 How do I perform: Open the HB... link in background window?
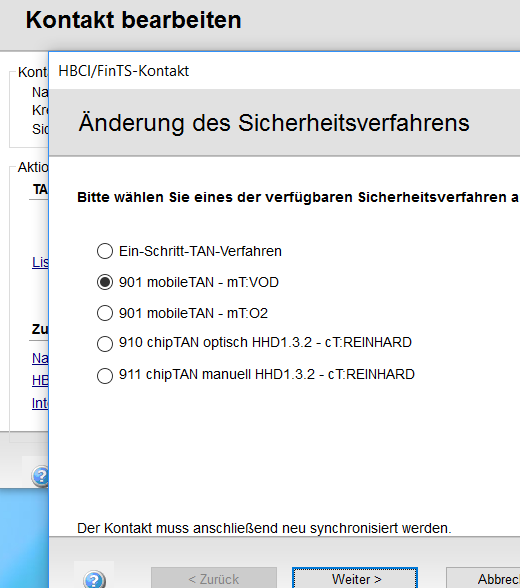coord(40,380)
